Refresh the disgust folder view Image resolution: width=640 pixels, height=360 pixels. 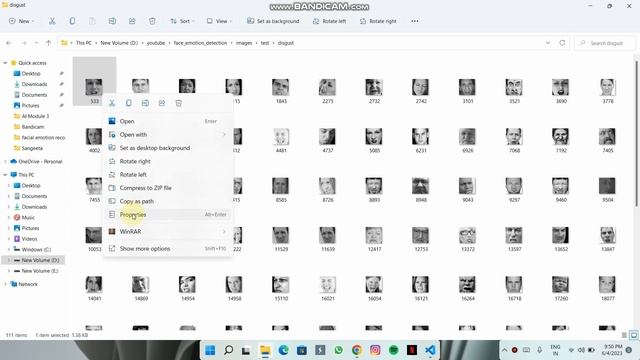tap(562, 43)
